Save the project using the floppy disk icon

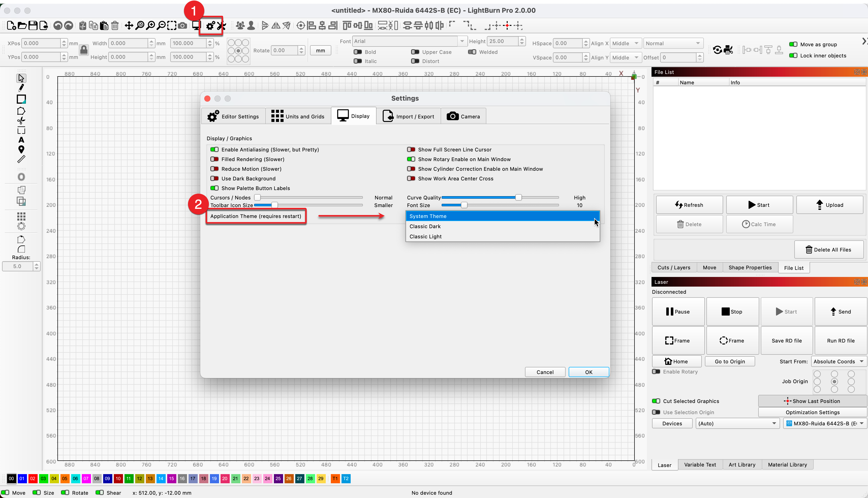(33, 26)
